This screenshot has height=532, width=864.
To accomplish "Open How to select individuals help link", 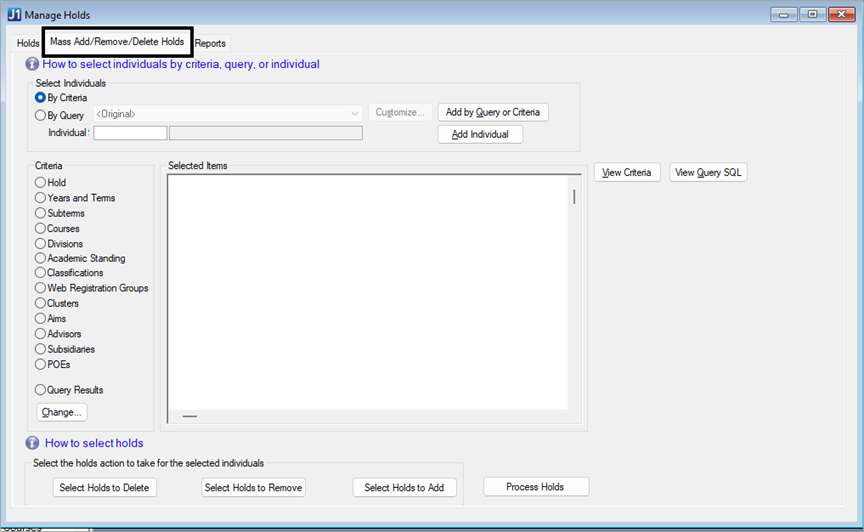I will pyautogui.click(x=181, y=65).
